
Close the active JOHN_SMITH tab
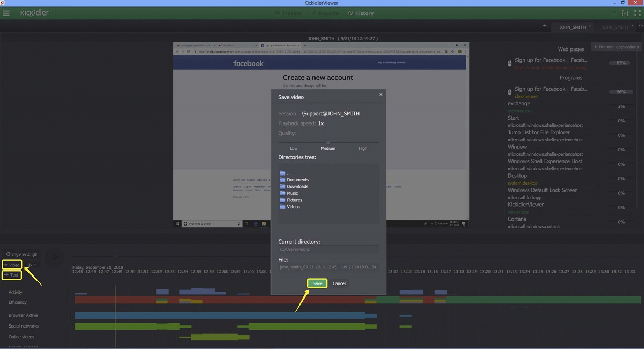[590, 25]
